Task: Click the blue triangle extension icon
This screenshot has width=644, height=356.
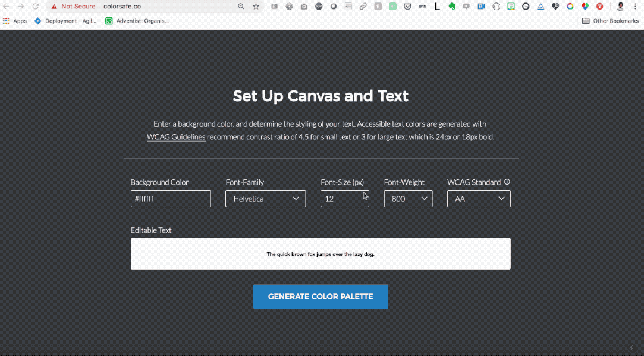Action: click(x=541, y=6)
